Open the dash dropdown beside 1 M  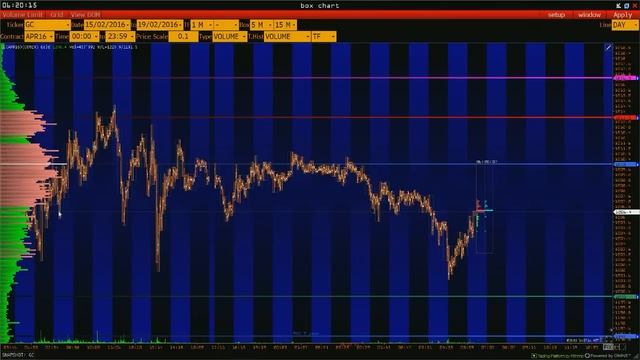(226, 25)
